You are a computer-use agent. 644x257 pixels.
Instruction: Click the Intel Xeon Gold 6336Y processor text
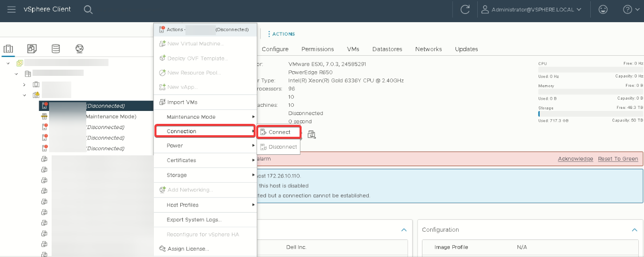click(346, 81)
